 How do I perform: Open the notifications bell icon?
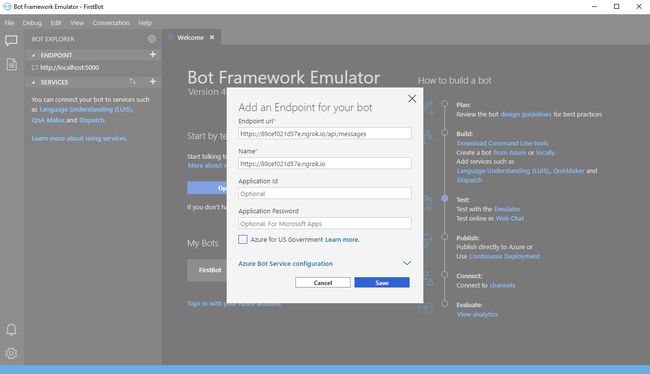pyautogui.click(x=11, y=330)
